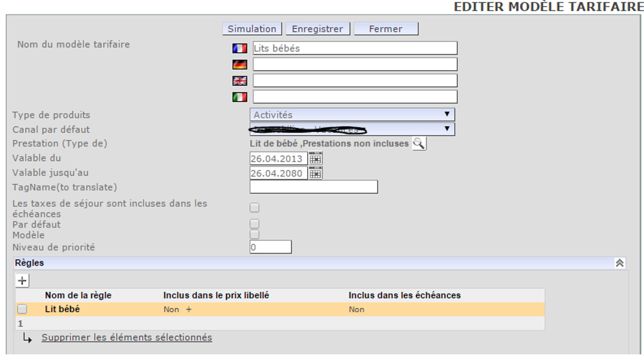The height and width of the screenshot is (359, 644).
Task: Click the German flag icon
Action: pos(240,64)
